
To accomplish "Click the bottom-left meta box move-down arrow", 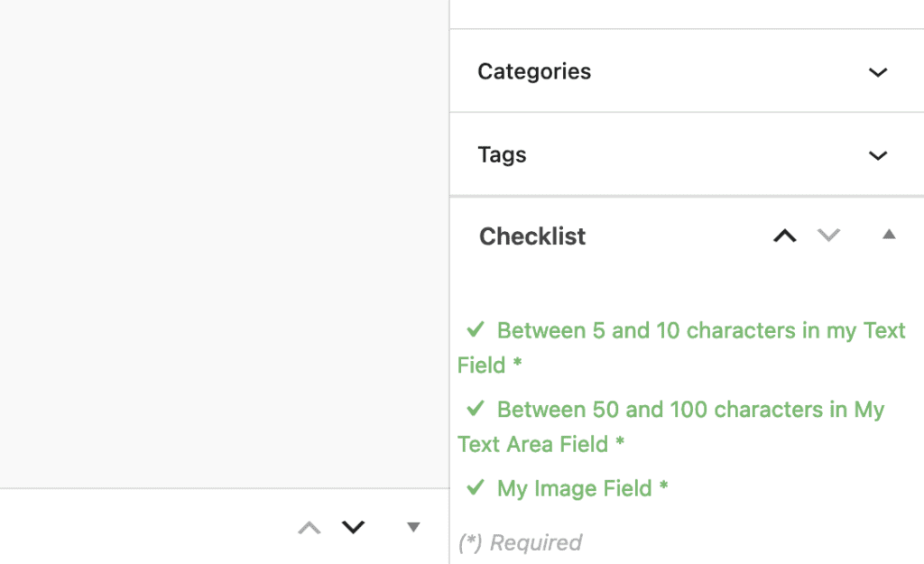I will point(353,527).
